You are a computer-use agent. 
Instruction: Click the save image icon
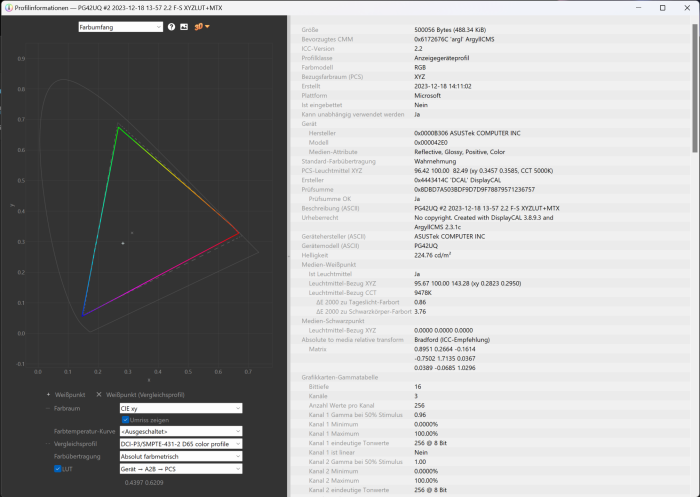184,27
